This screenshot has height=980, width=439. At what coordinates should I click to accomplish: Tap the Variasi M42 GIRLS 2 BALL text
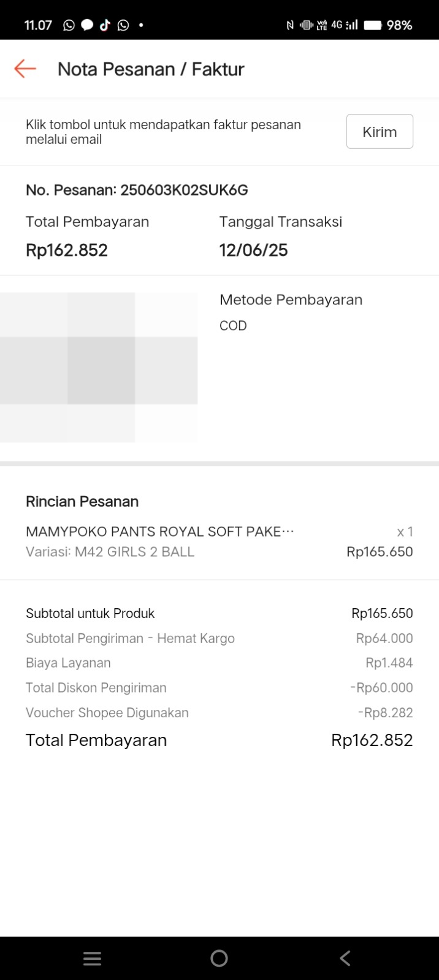[x=110, y=552]
